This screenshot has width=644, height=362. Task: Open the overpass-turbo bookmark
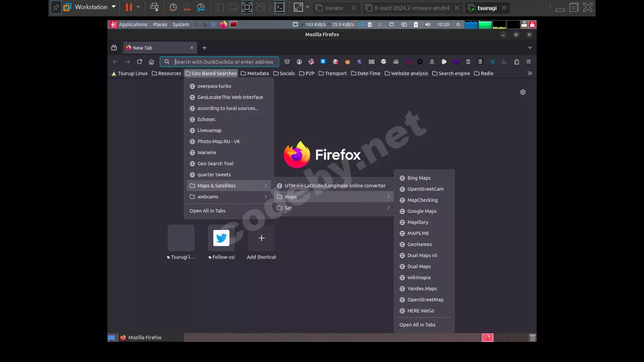coord(214,86)
